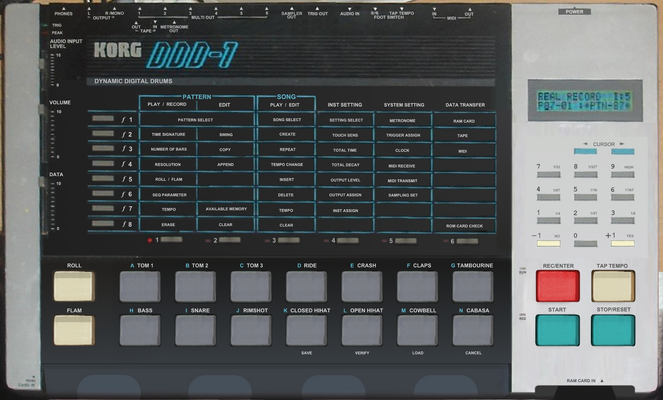Image resolution: width=663 pixels, height=400 pixels.
Task: Click the ROM CARD CHECK matrix cell
Action: (464, 226)
